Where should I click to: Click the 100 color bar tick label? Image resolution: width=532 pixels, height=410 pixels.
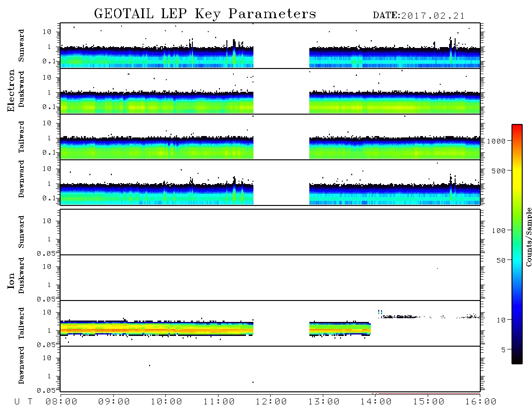(x=498, y=231)
